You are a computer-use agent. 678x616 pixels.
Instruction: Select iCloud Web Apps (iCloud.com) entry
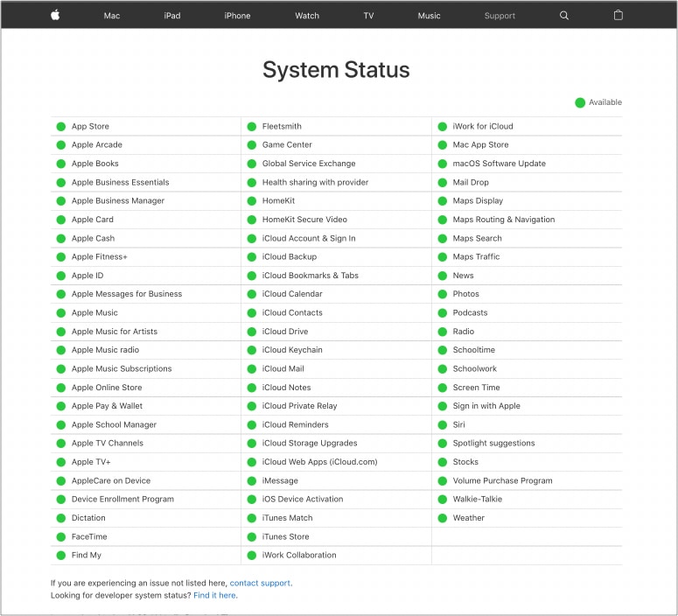point(319,462)
